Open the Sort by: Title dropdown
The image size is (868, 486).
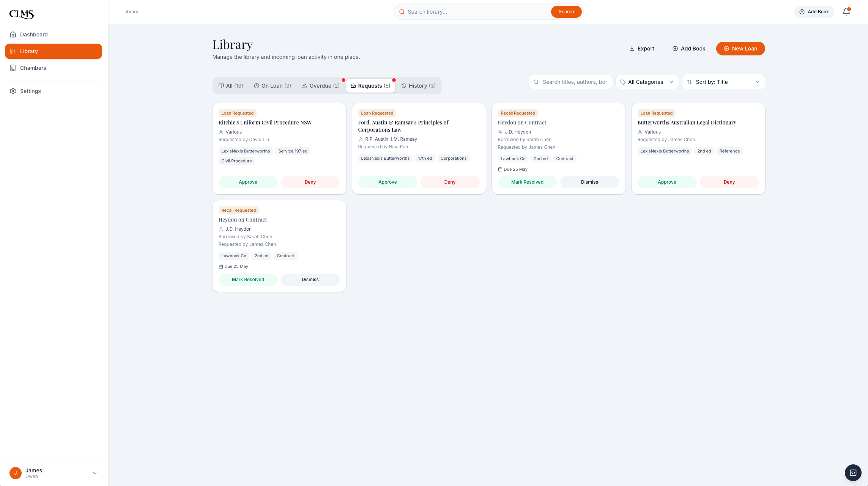[x=723, y=82]
